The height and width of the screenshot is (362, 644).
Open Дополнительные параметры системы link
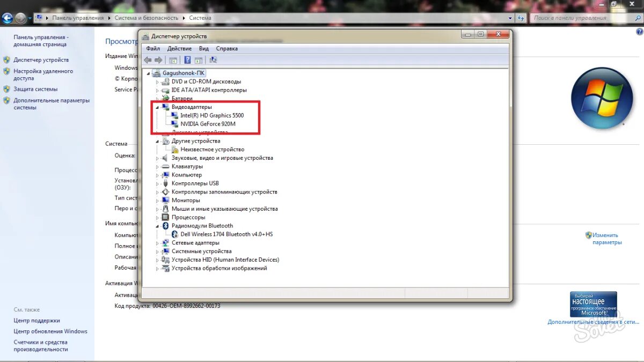click(x=52, y=104)
